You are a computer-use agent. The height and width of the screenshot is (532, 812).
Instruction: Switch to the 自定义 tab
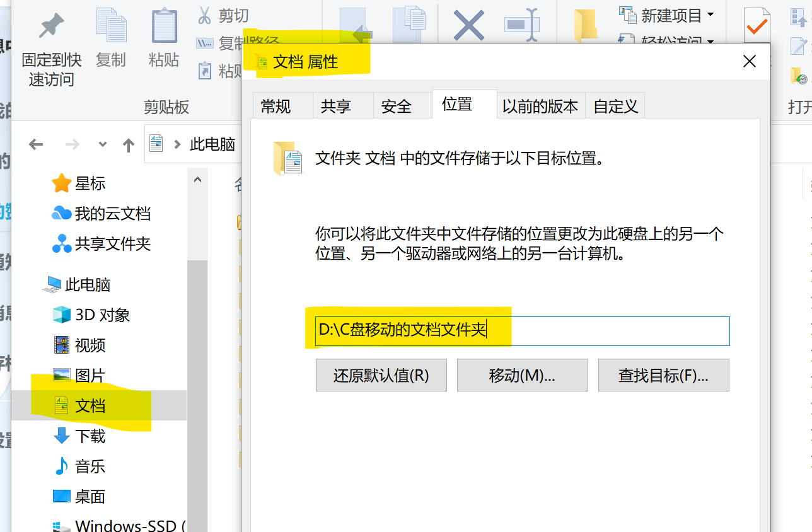[616, 107]
